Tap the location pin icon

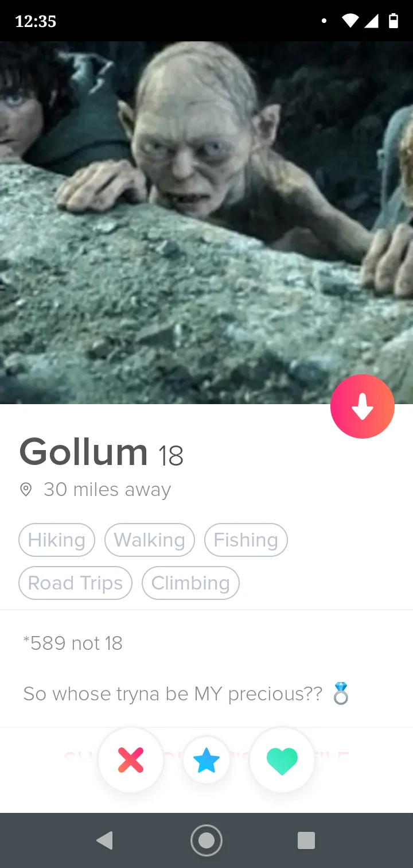[26, 490]
